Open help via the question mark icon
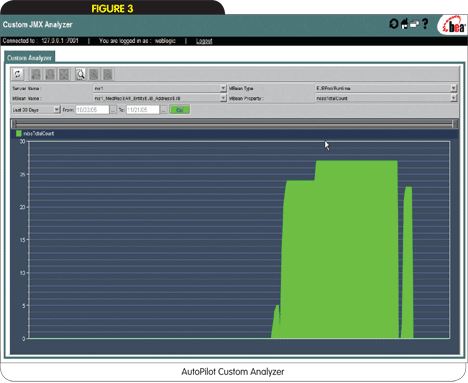Viewport: 468px width, 383px height. click(425, 24)
